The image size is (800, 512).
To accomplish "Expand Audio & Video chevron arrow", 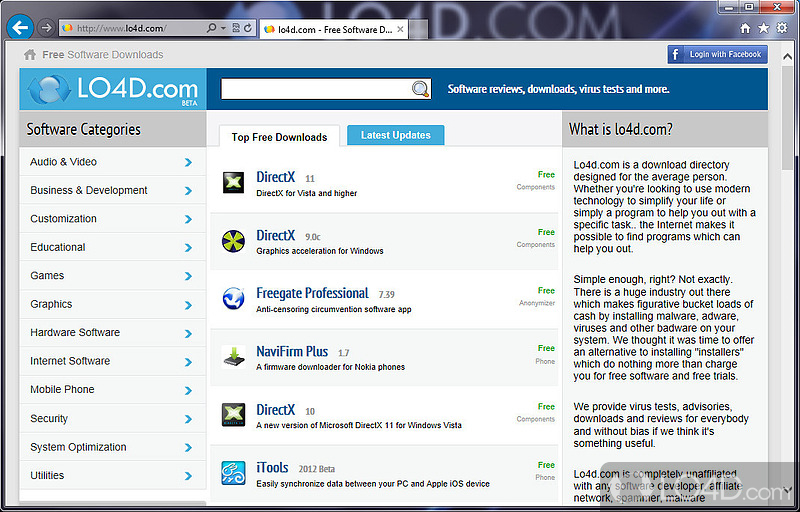I will point(188,162).
